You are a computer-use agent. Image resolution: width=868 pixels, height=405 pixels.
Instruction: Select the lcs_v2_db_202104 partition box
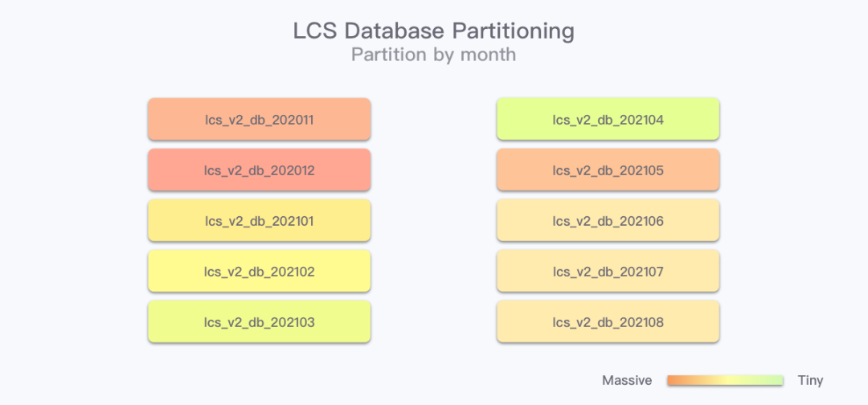[x=608, y=120]
